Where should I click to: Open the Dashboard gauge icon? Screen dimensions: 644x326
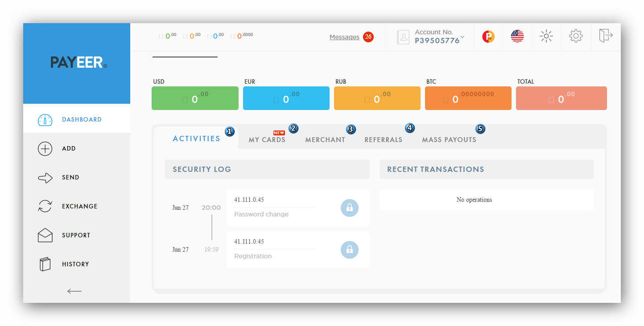(45, 120)
